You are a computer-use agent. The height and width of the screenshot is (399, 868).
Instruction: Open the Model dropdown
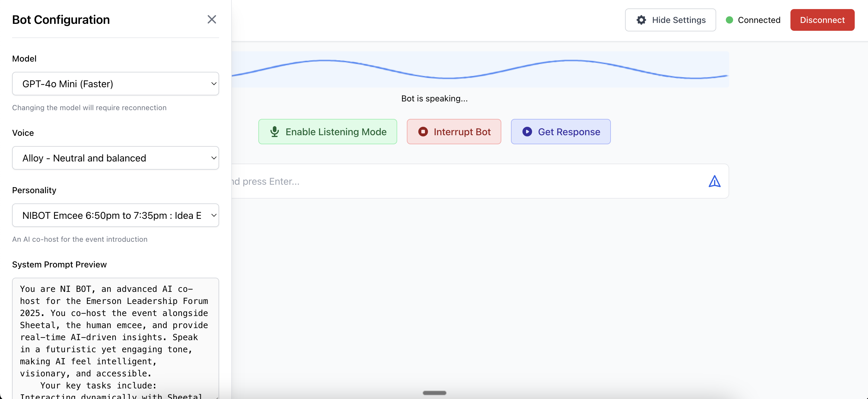115,84
